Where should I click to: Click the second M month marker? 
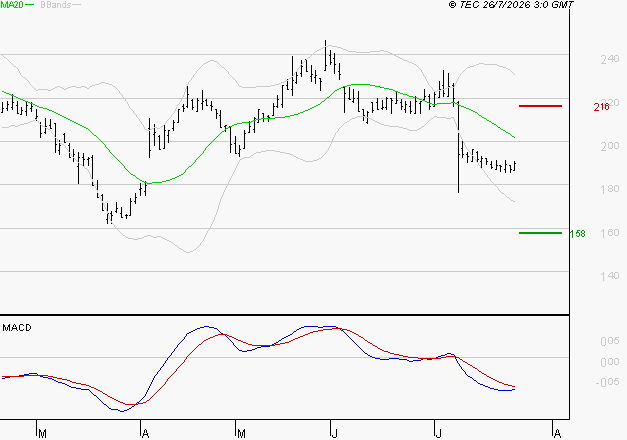pos(241,433)
